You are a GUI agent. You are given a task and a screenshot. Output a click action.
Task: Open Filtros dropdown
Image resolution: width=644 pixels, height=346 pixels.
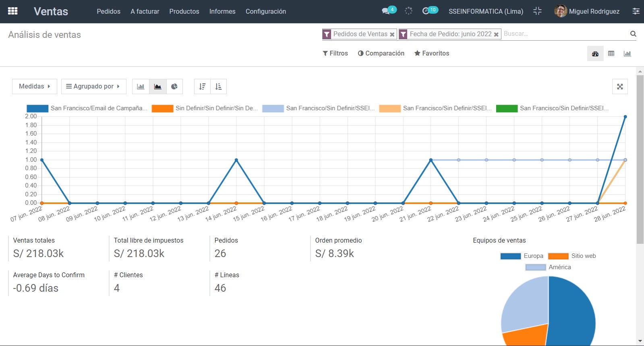click(x=335, y=53)
